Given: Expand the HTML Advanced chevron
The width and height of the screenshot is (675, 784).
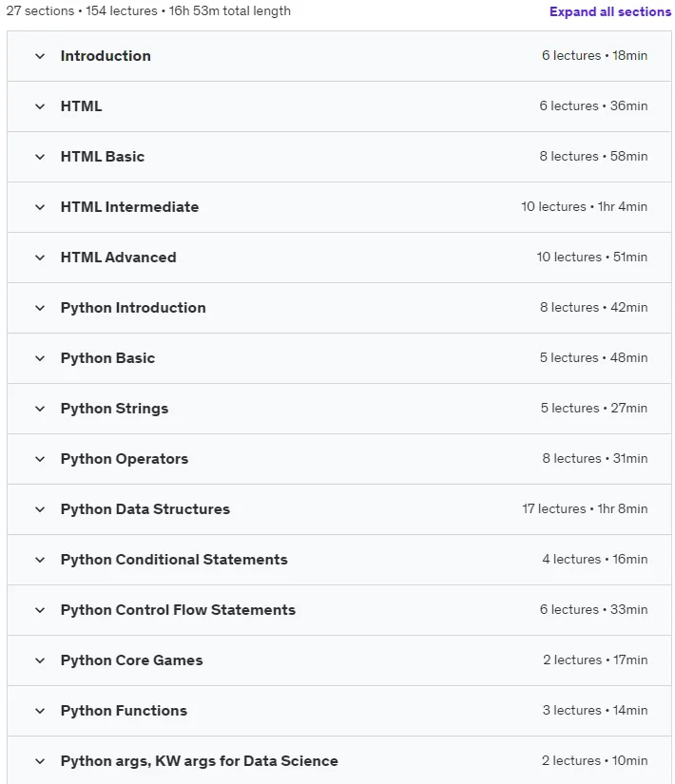Looking at the screenshot, I should tap(40, 258).
